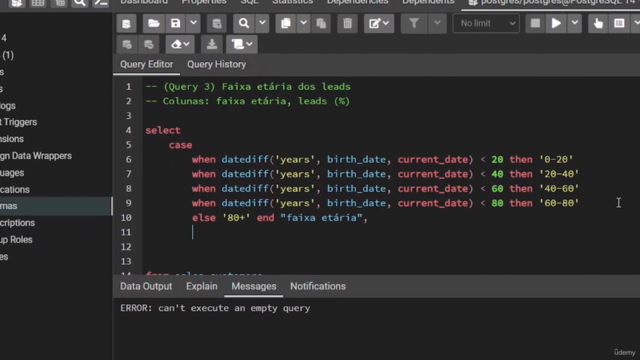Screen dimensions: 640x360
Task: Click the 'select' keyword on line 4
Action: tap(163, 131)
